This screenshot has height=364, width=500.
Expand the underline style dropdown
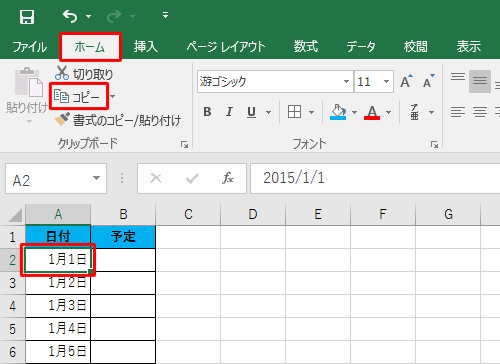tap(269, 112)
